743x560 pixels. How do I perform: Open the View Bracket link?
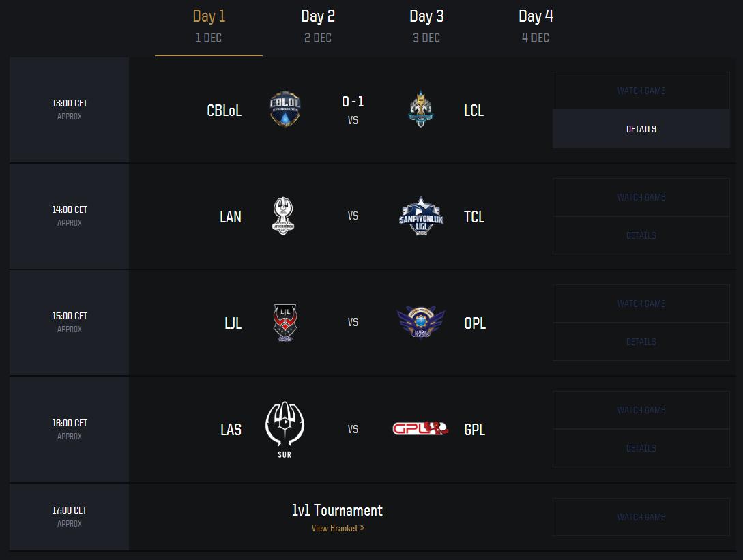point(338,528)
